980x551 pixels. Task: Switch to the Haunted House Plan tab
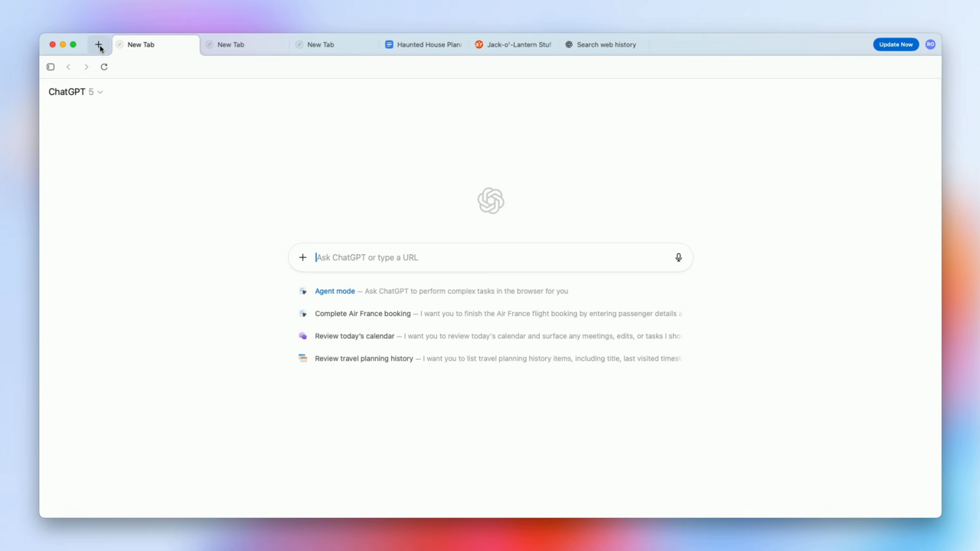pos(423,44)
